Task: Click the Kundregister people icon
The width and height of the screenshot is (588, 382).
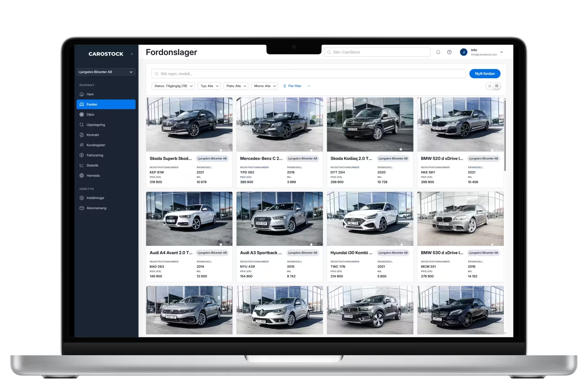Action: [x=82, y=145]
